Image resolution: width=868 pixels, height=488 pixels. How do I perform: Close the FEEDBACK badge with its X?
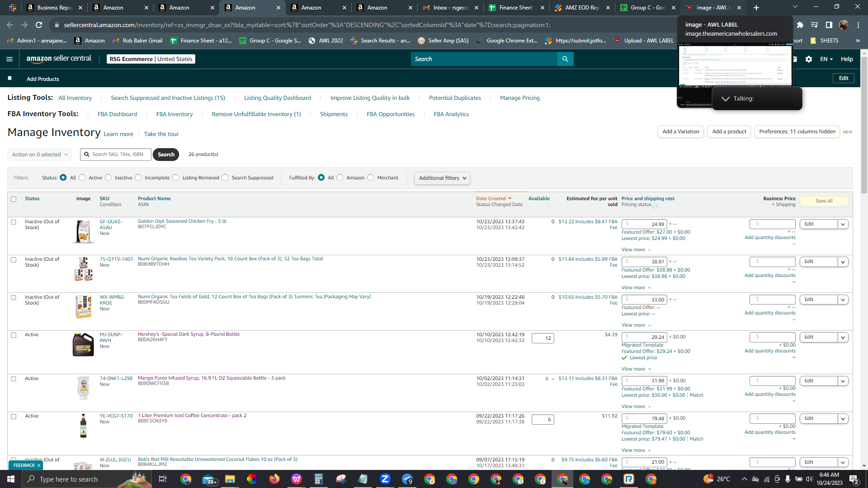pos(39,465)
